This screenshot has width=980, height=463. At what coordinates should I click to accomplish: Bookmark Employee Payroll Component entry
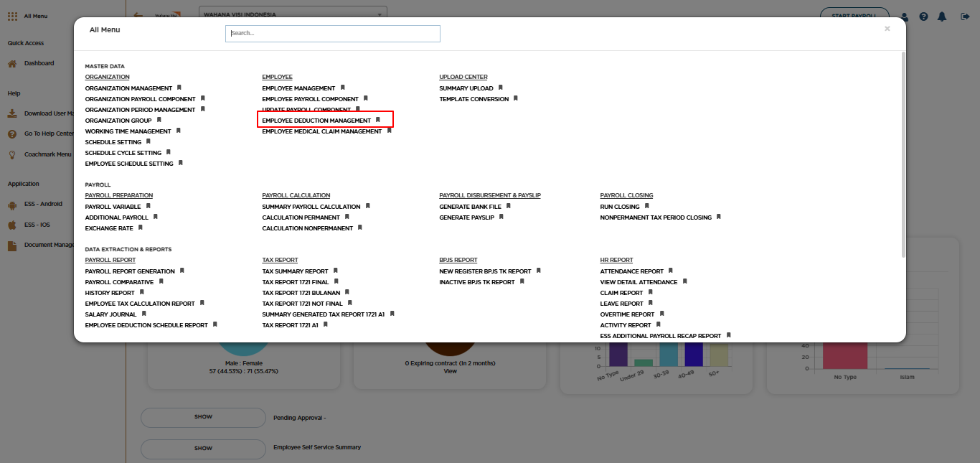[x=366, y=98]
